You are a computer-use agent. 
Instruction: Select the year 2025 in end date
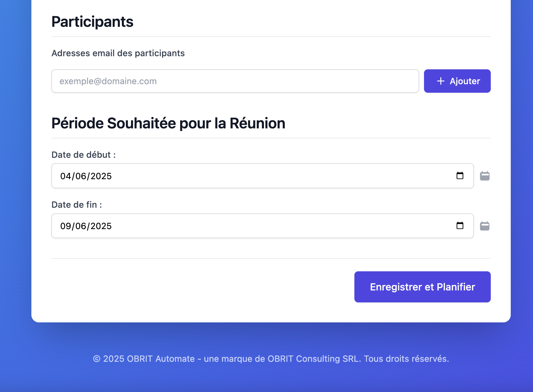(101, 226)
